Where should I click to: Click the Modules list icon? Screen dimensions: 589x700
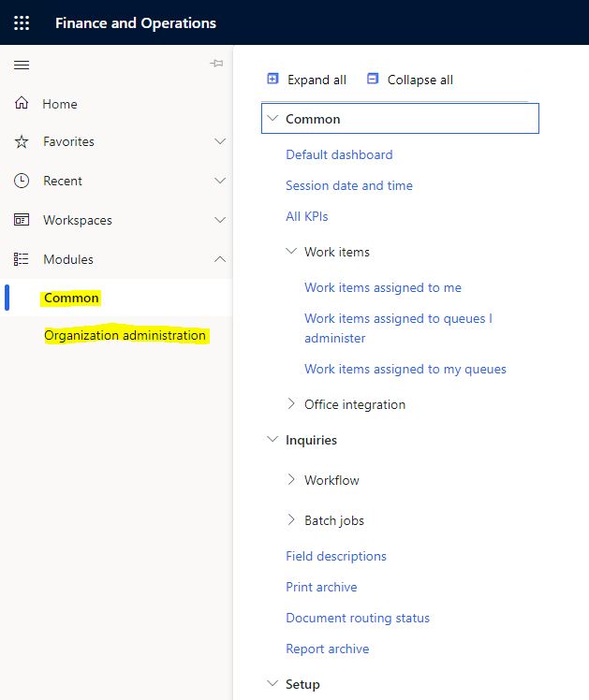tap(22, 259)
